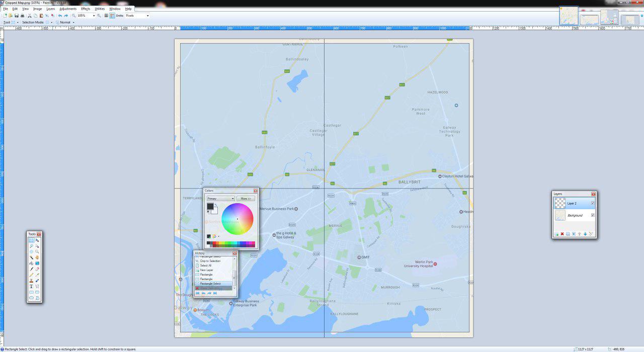Select the Pan hand tool
The height and width of the screenshot is (352, 644).
point(37,257)
